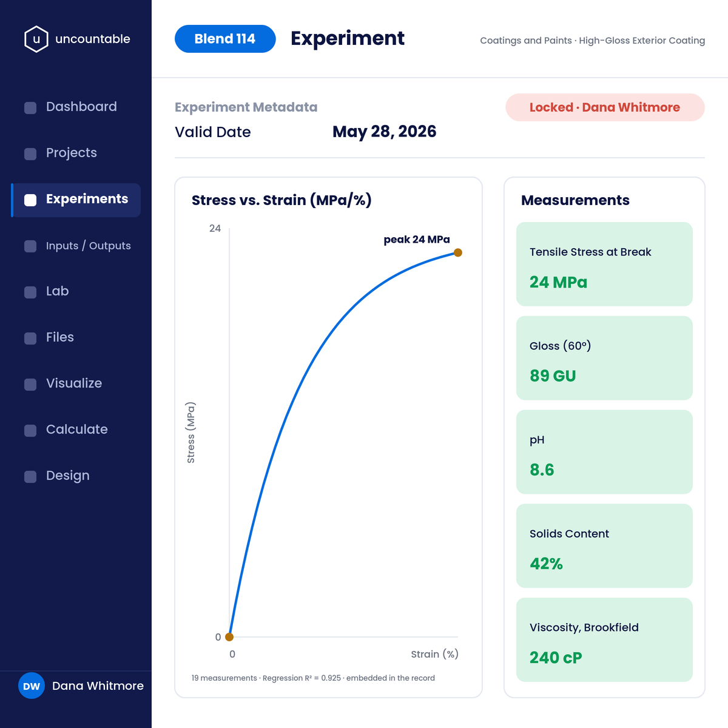Click the 8.6 pH value
This screenshot has height=728, width=728.
pos(542,470)
